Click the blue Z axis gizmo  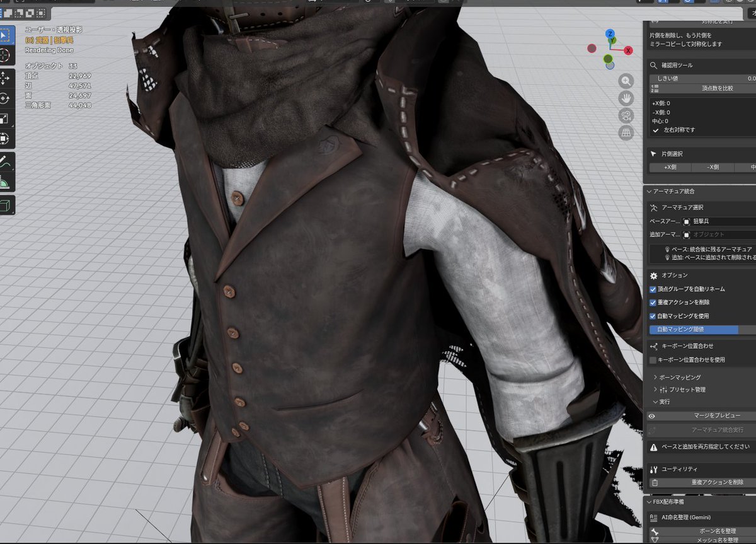coord(610,34)
